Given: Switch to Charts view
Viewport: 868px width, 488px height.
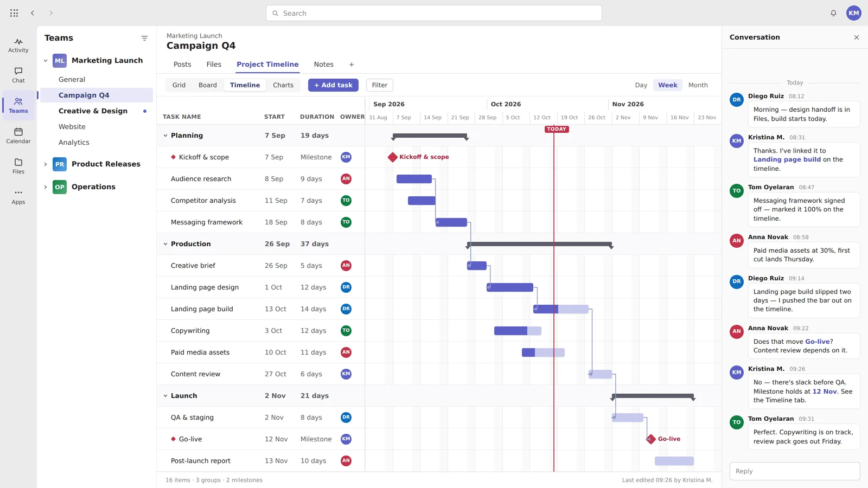Looking at the screenshot, I should (283, 85).
